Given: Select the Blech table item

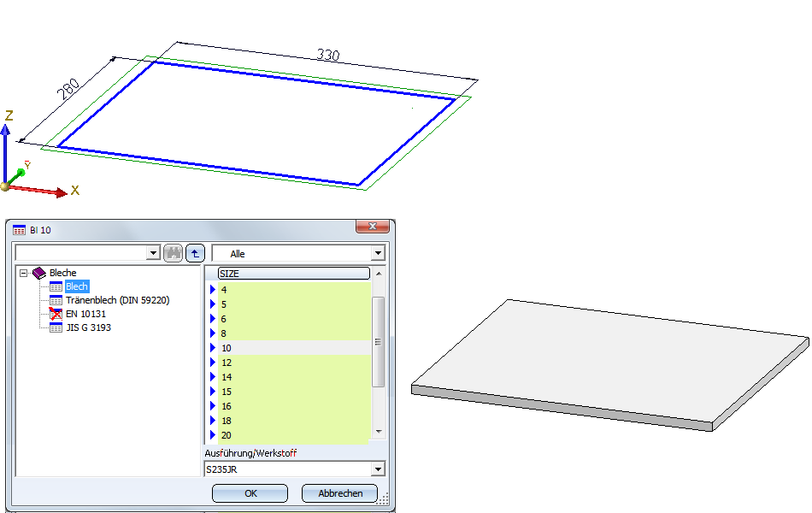Looking at the screenshot, I should 77,286.
